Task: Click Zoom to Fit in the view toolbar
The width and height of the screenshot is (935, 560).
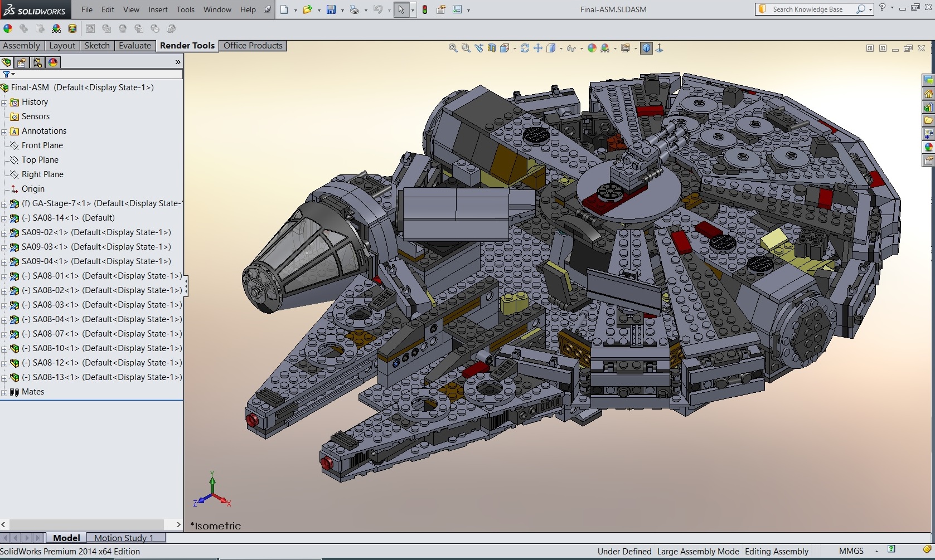Action: coord(453,48)
